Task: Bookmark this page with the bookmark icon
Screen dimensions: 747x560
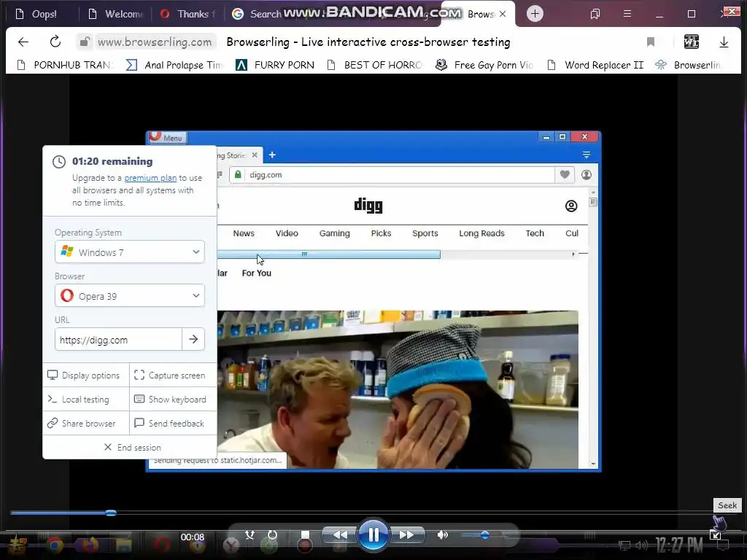Action: tap(650, 42)
